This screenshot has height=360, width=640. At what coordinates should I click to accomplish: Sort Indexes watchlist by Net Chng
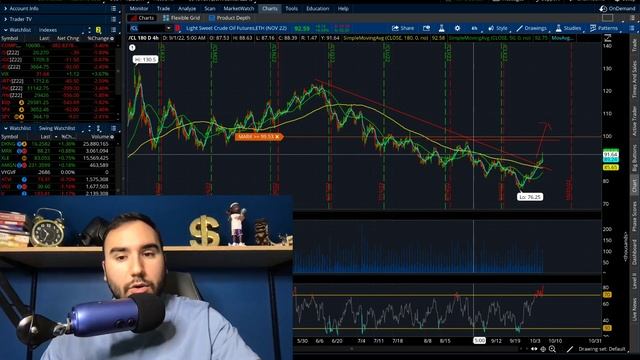(68, 38)
